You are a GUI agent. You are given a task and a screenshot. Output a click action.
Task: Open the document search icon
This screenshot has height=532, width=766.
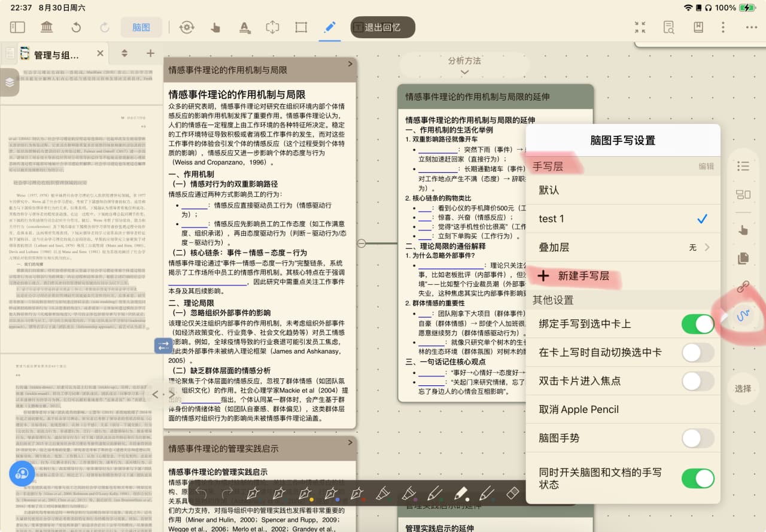click(668, 27)
